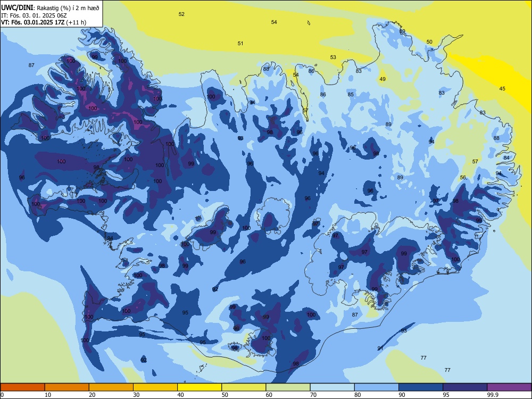Pick the light orange 20–30 legend swatch
Image resolution: width=532 pixels, height=399 pixels.
point(111,387)
